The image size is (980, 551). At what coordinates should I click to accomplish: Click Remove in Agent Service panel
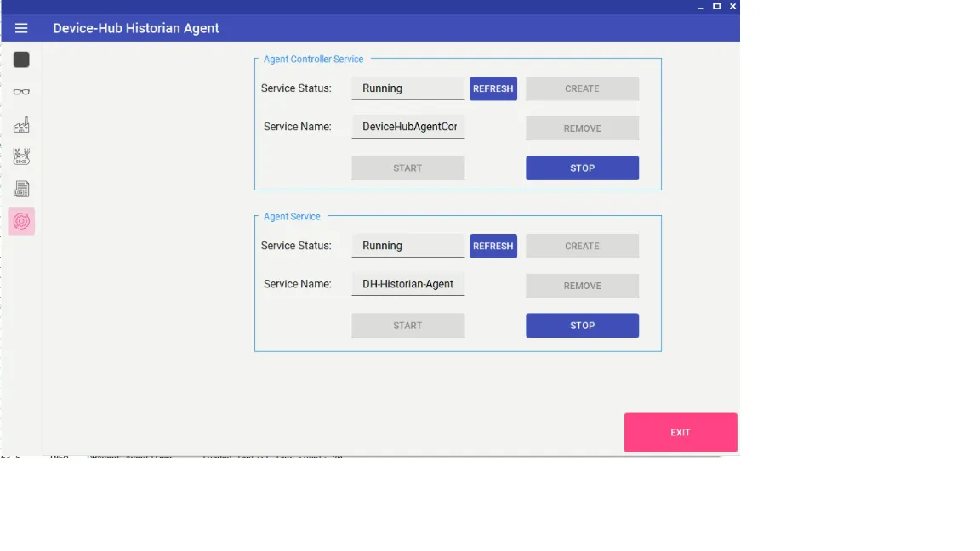click(582, 286)
